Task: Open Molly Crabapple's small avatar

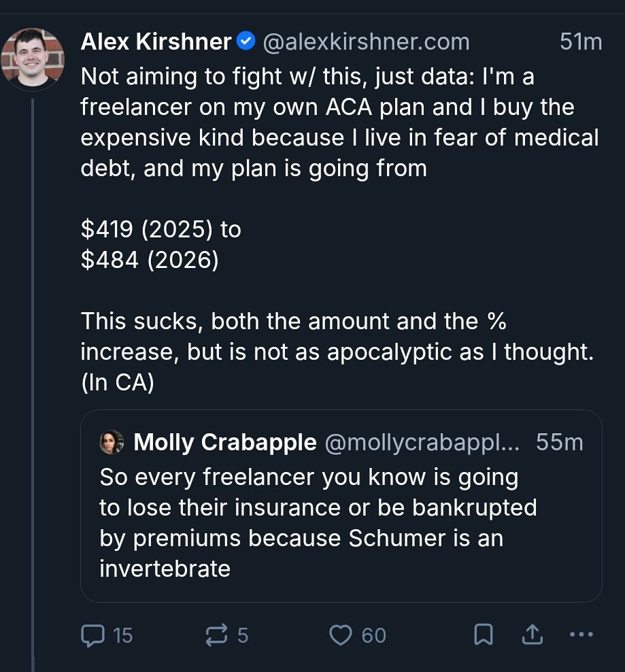Action: point(111,442)
